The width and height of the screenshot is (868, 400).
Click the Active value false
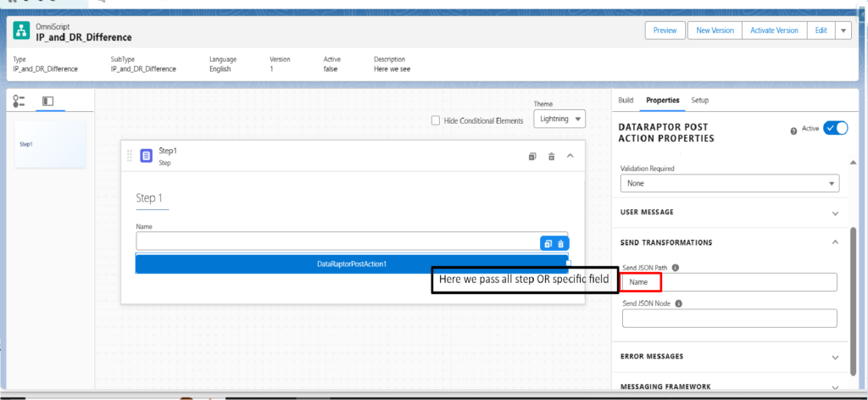[331, 69]
